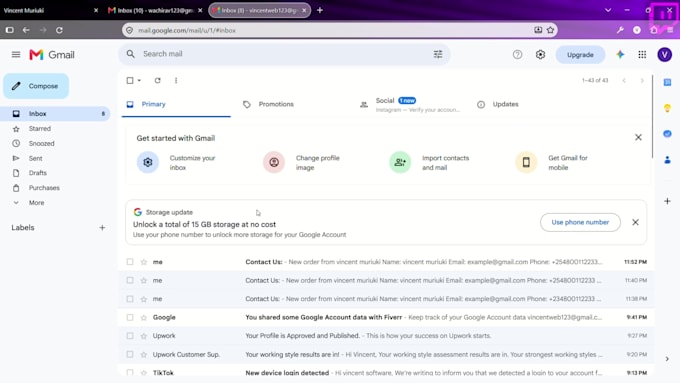Open Gmail Settings gear
The height and width of the screenshot is (383, 680).
[x=540, y=55]
